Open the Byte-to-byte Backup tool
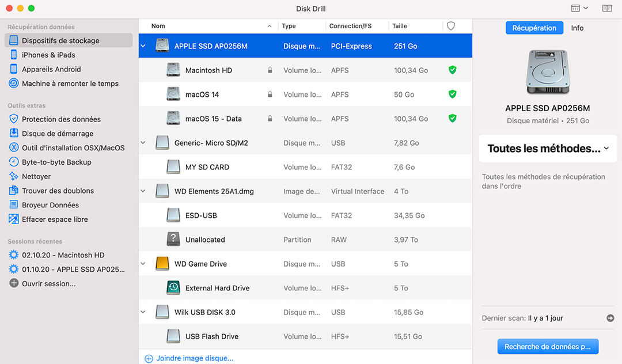Viewport: 622px width, 364px height. pyautogui.click(x=68, y=162)
